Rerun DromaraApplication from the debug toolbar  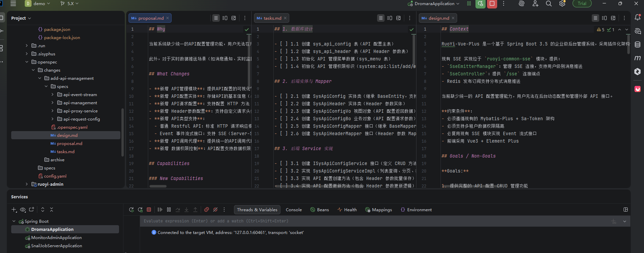pos(132,210)
